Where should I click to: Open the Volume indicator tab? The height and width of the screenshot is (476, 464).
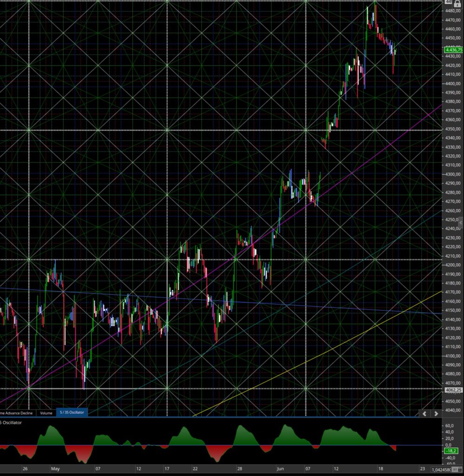46,413
